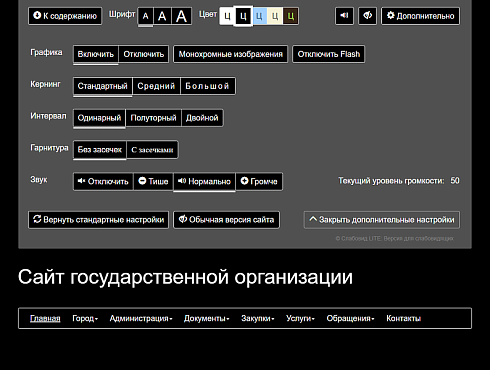Select С засечками typeface
Viewport: 490px width, 370px height.
(x=152, y=150)
